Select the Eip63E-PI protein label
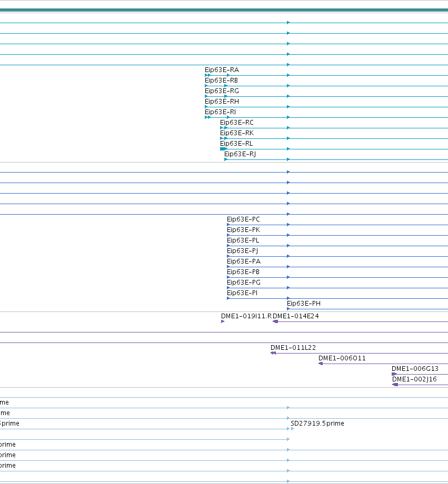Image resolution: width=448 pixels, height=484 pixels. [242, 293]
